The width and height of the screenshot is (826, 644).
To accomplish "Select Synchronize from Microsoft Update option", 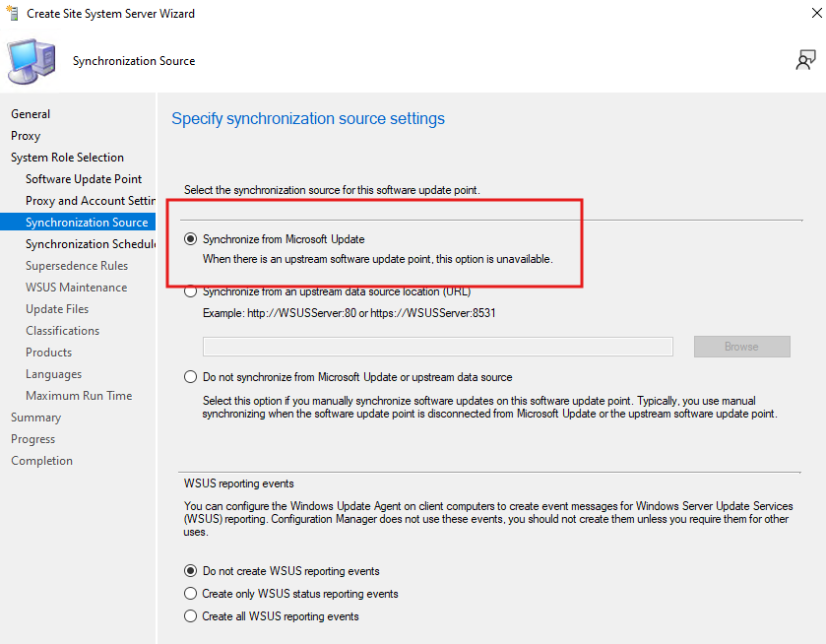I will (190, 239).
